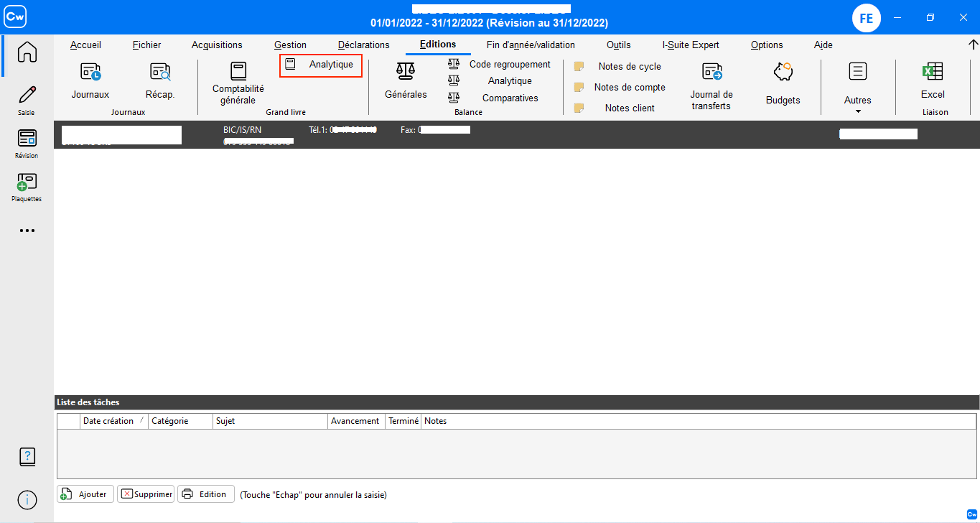Viewport: 980px width, 523px height.
Task: Launch the Excel liaison export
Action: point(932,73)
